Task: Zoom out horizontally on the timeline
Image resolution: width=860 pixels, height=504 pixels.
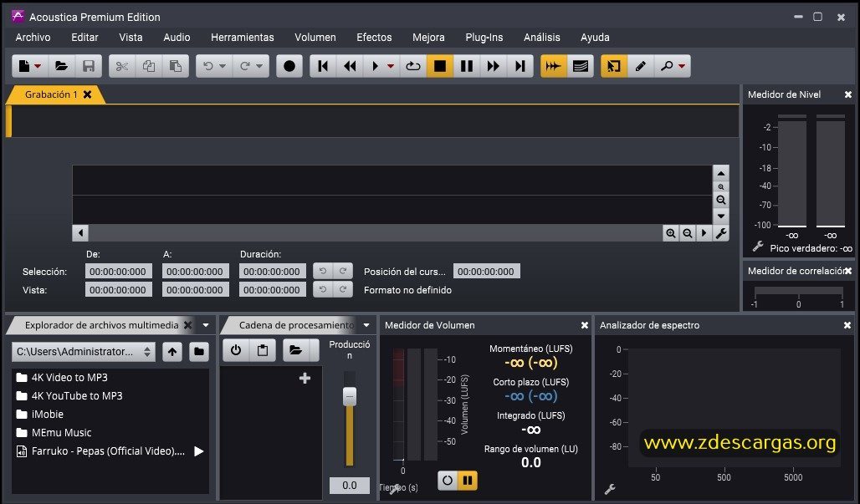Action: point(687,233)
